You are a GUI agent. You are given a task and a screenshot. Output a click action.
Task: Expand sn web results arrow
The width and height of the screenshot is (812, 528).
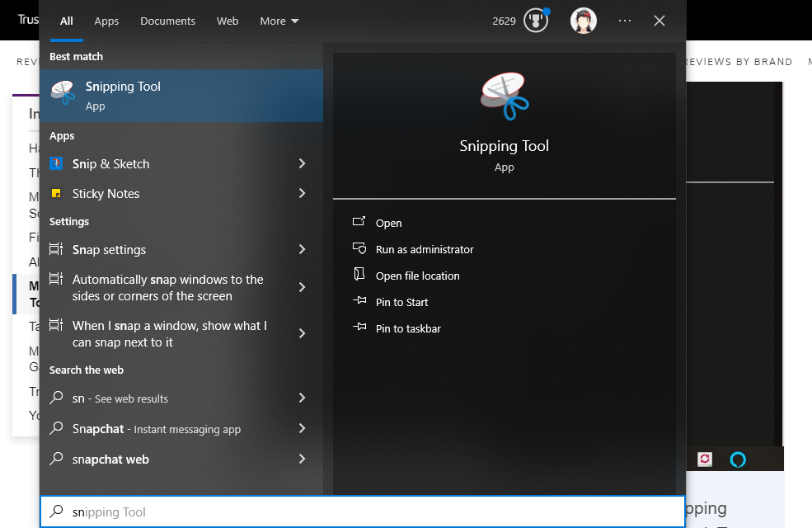[x=302, y=398]
